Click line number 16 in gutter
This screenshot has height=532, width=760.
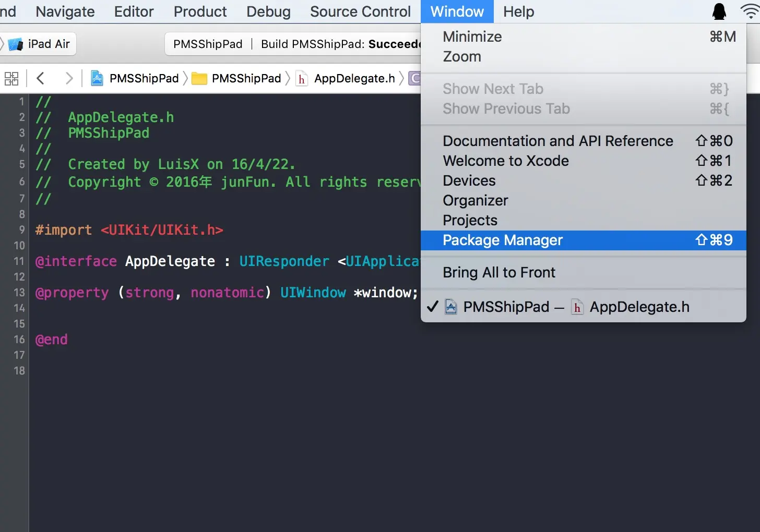tap(19, 339)
